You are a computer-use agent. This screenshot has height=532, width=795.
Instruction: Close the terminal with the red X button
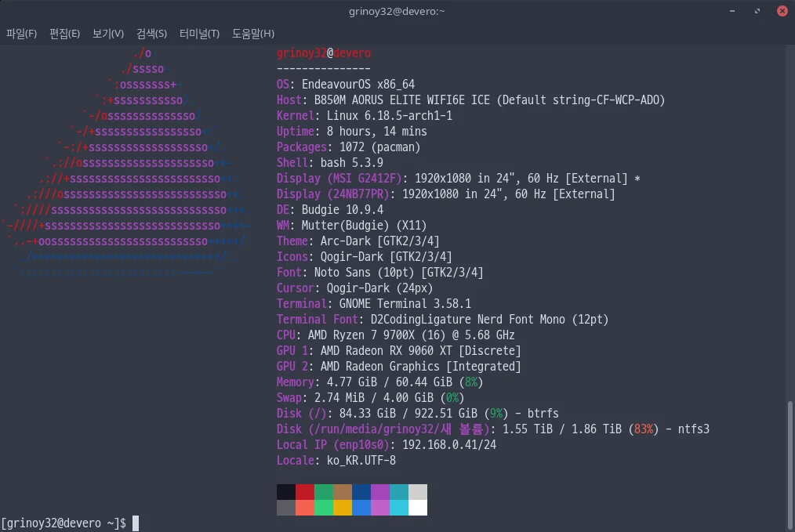(x=782, y=11)
